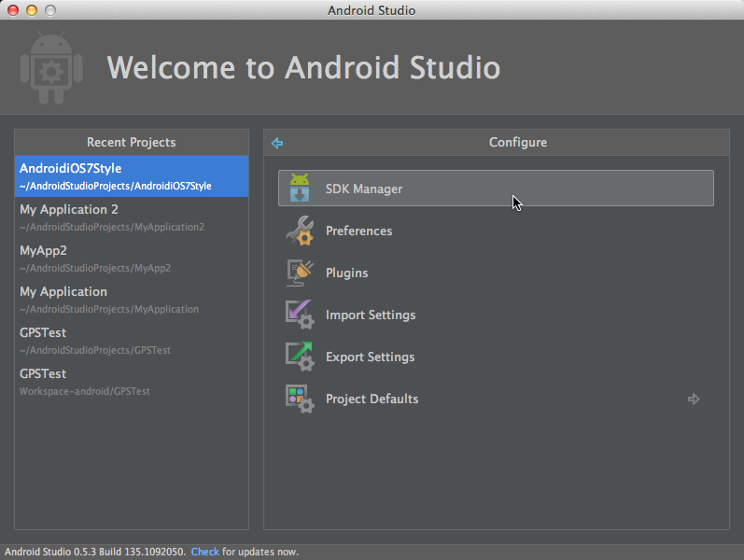
Task: Open the Preferences entry
Action: (x=358, y=231)
